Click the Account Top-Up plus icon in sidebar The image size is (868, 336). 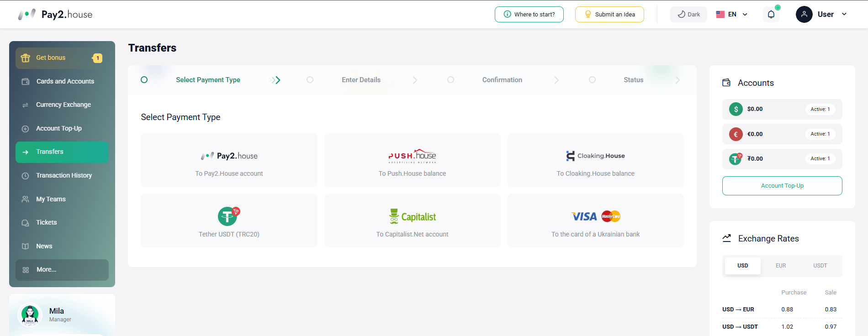coord(26,129)
